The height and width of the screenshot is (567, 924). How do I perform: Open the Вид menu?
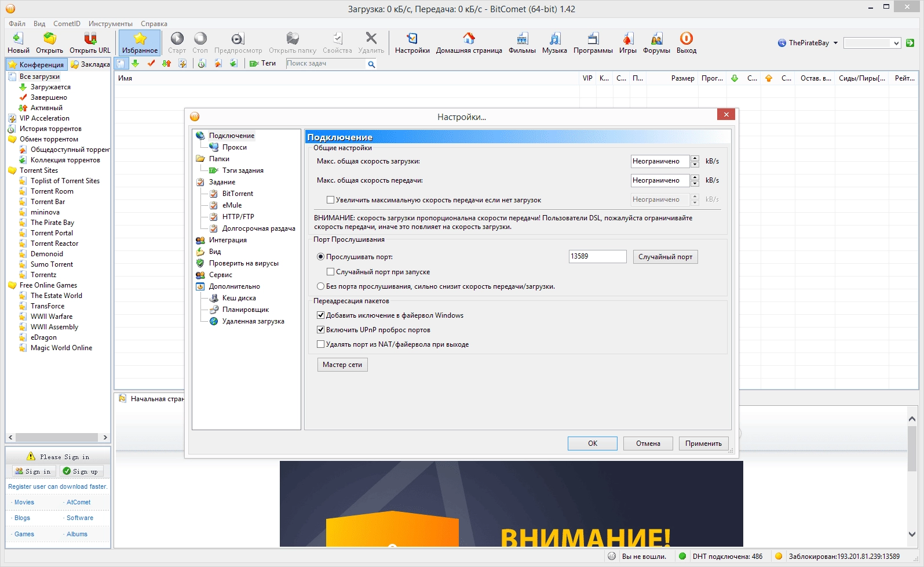39,24
